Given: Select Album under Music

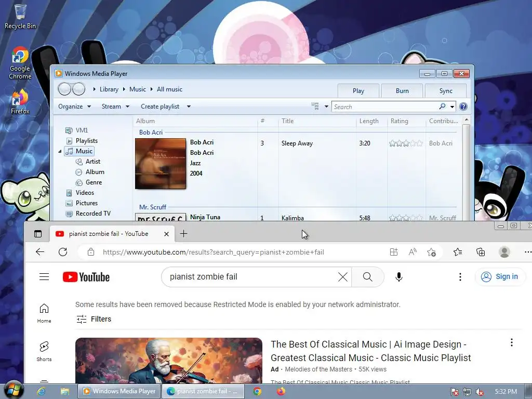Looking at the screenshot, I should click(x=90, y=172).
